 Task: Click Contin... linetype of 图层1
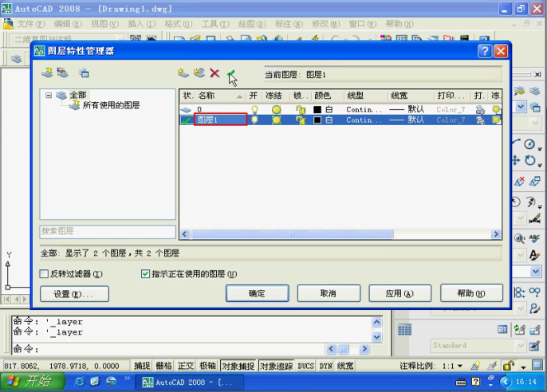[364, 120]
